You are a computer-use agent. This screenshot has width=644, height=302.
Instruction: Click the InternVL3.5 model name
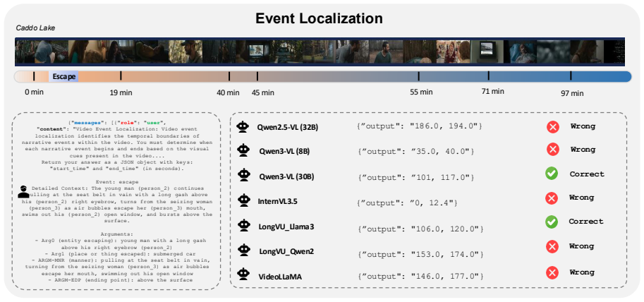277,201
